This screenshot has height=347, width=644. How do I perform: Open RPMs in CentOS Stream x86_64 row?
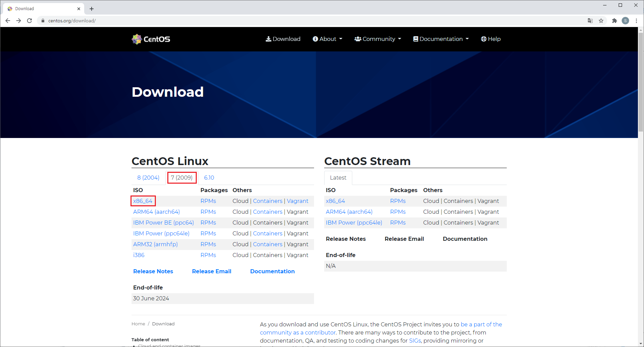tap(398, 201)
